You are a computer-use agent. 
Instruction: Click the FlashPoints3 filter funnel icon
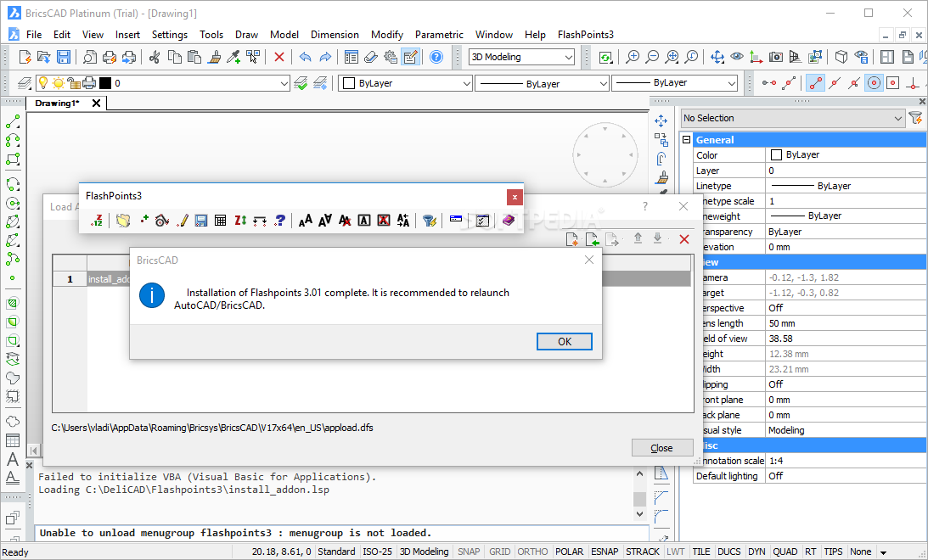click(429, 221)
